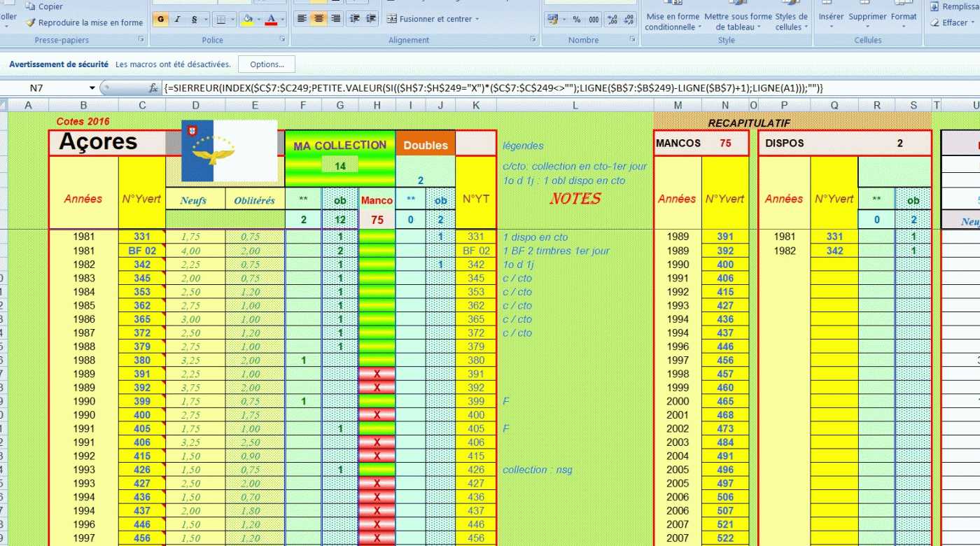
Task: Select the Açores title cell
Action: (x=107, y=143)
